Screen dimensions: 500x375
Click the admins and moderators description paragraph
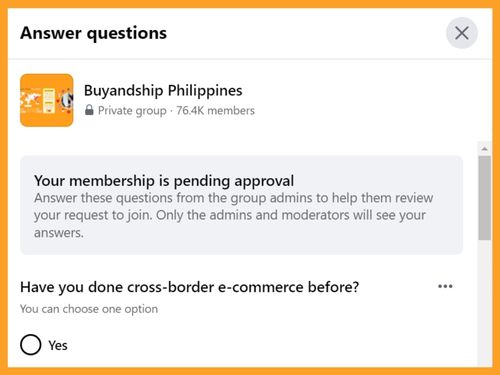click(x=233, y=215)
